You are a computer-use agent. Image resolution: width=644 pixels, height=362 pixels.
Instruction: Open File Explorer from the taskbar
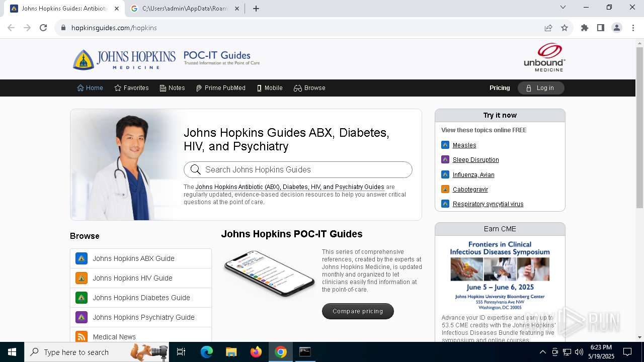click(231, 352)
